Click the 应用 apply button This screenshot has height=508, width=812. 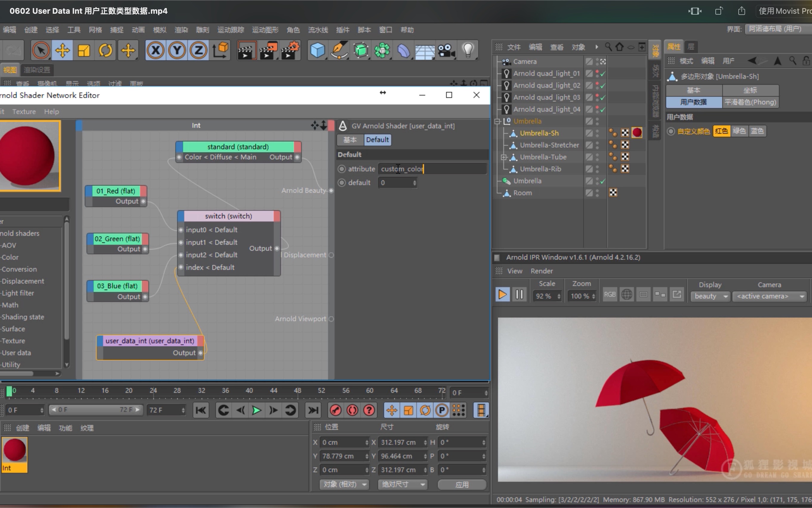tap(462, 484)
